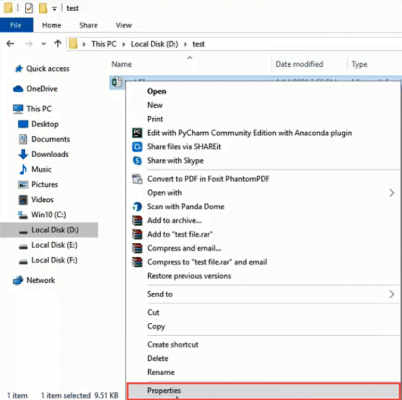This screenshot has width=402, height=400.
Task: Go back with the left arrow
Action: pyautogui.click(x=10, y=44)
